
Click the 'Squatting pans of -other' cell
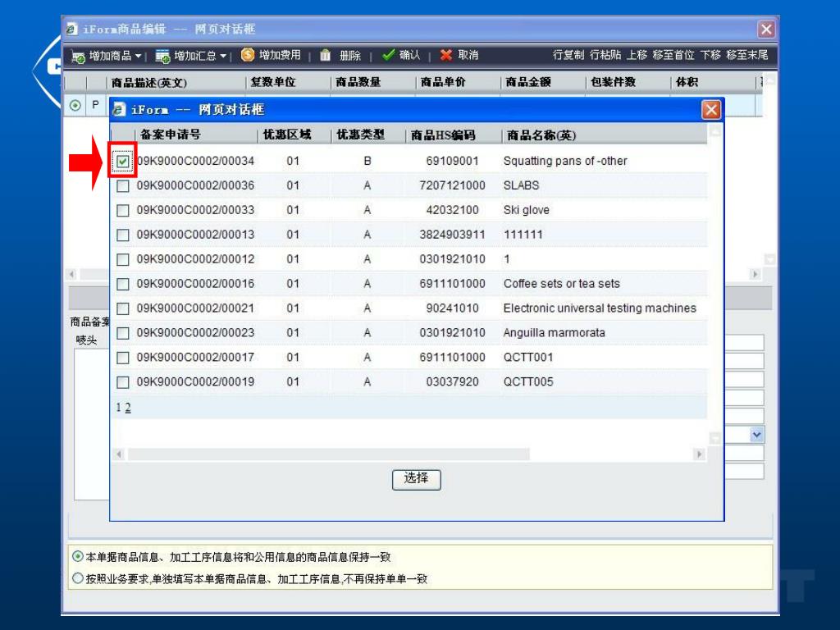565,161
